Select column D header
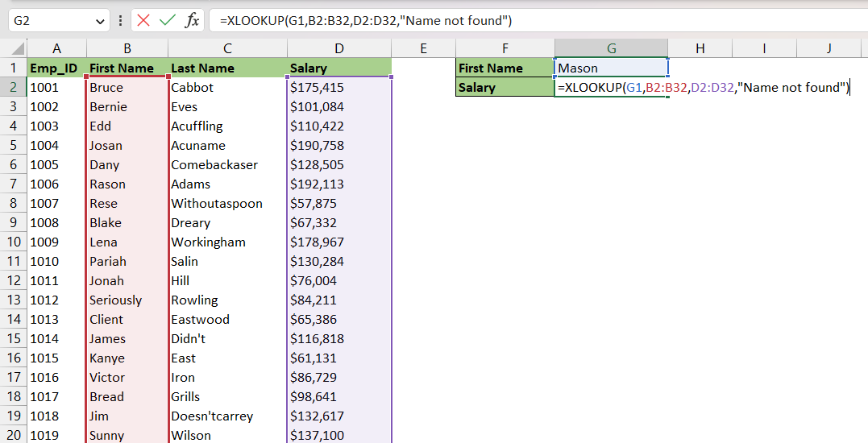The height and width of the screenshot is (443, 868). point(339,48)
